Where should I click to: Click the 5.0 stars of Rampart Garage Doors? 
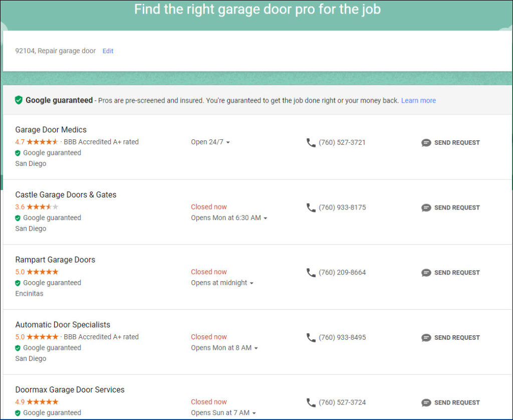pyautogui.click(x=43, y=272)
